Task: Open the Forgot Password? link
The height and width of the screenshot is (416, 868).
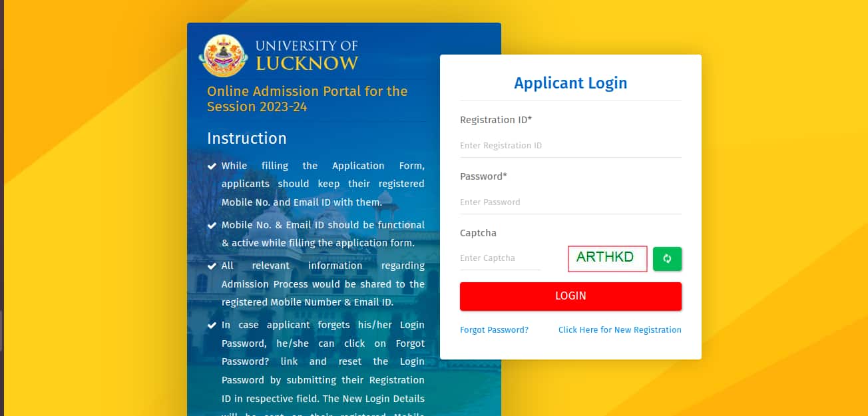Action: click(494, 330)
